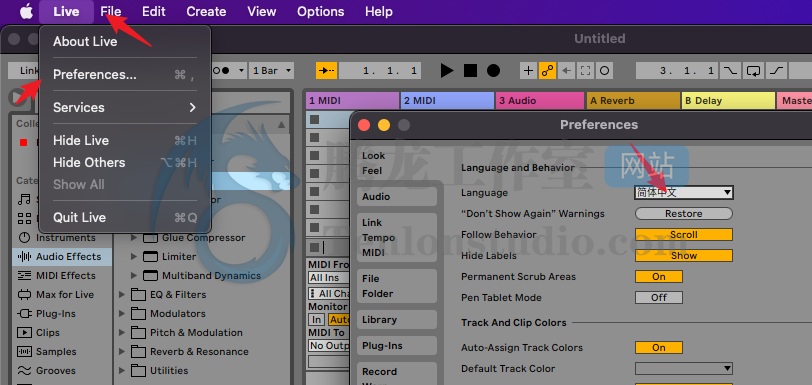Open the Create menu
The height and width of the screenshot is (385, 812).
point(206,11)
